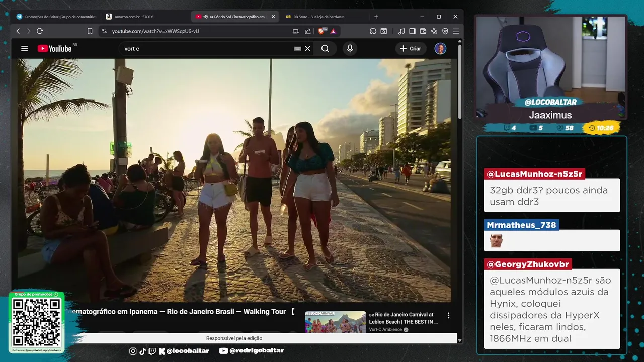Image resolution: width=644 pixels, height=362 pixels.
Task: Mute the YouTube tab via its speaker icon
Action: 206,17
